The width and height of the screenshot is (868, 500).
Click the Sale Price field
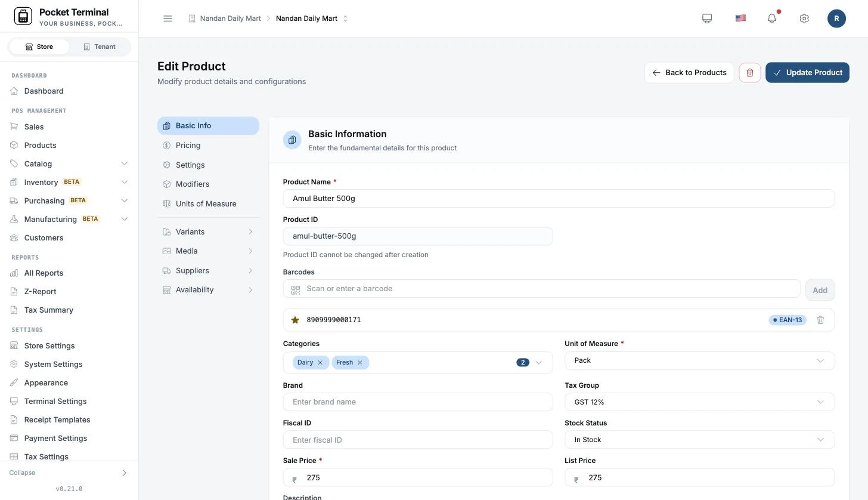(418, 477)
